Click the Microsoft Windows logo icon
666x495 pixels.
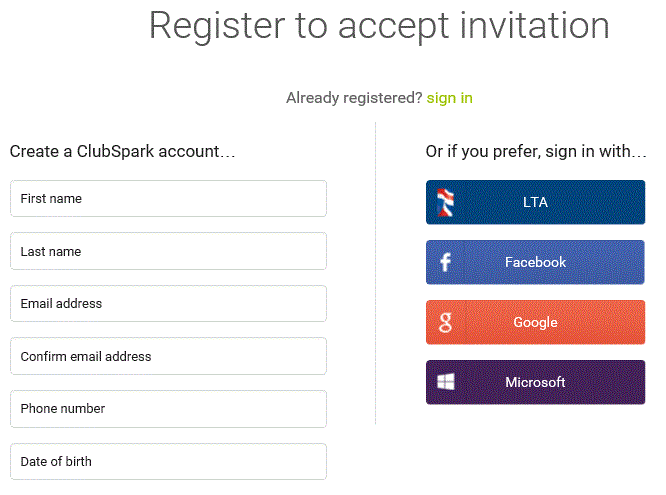(446, 382)
